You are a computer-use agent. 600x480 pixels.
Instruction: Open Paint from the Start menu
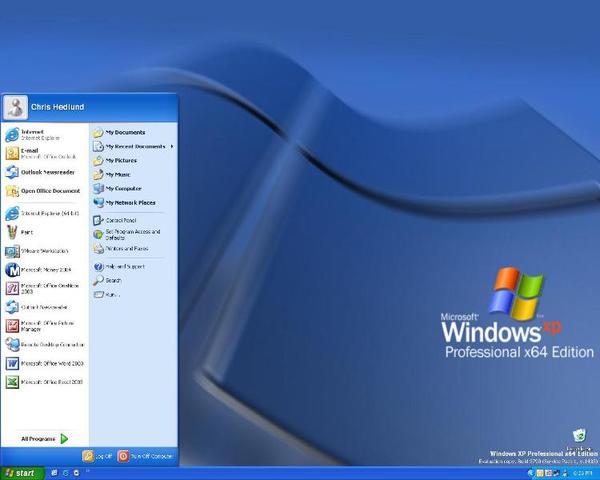pyautogui.click(x=45, y=232)
